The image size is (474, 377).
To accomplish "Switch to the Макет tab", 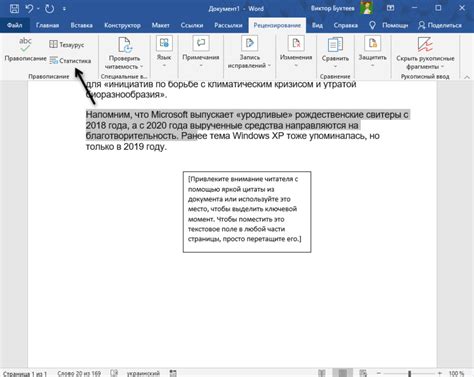I will pyautogui.click(x=160, y=25).
